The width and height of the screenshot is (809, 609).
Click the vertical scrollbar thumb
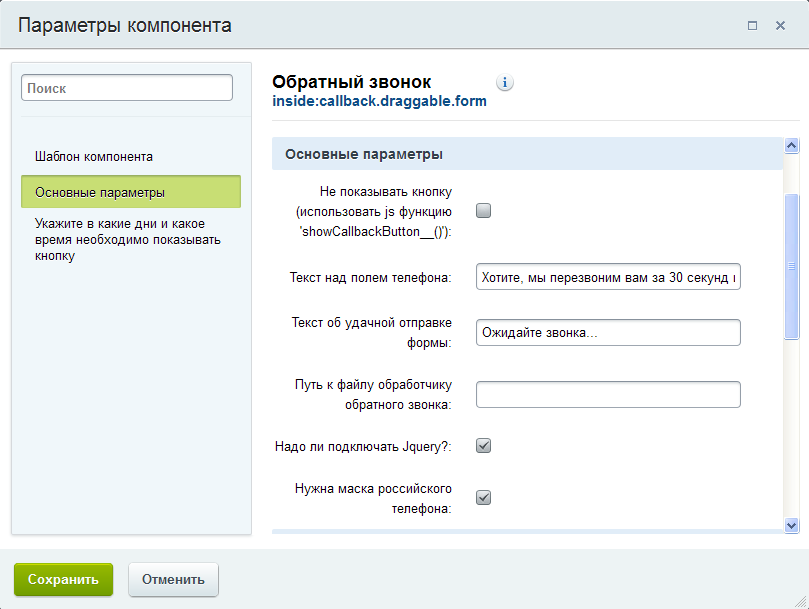(791, 265)
